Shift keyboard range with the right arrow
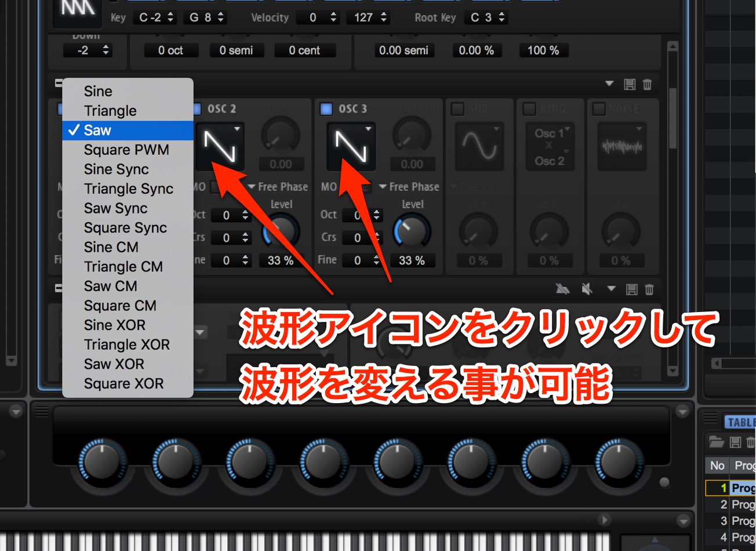The width and height of the screenshot is (756, 551). pos(604,520)
